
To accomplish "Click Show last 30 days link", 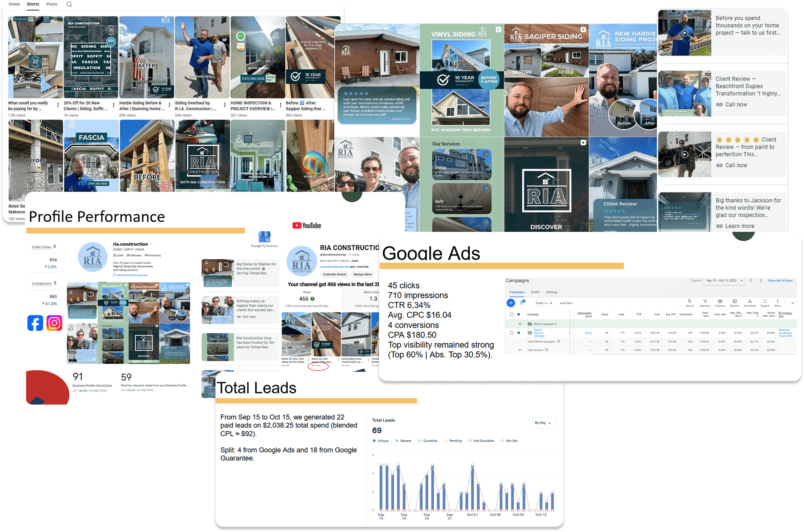I will pyautogui.click(x=780, y=280).
